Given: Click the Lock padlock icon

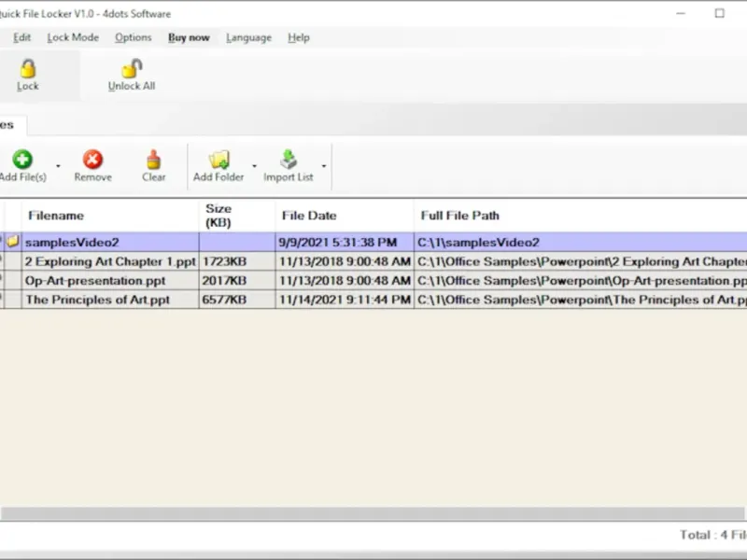Looking at the screenshot, I should pyautogui.click(x=28, y=68).
